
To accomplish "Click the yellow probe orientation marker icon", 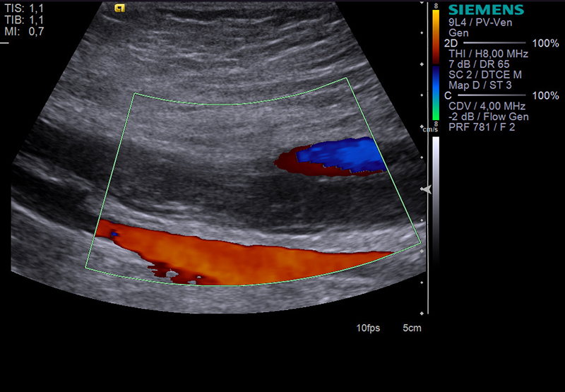I will coord(119,8).
